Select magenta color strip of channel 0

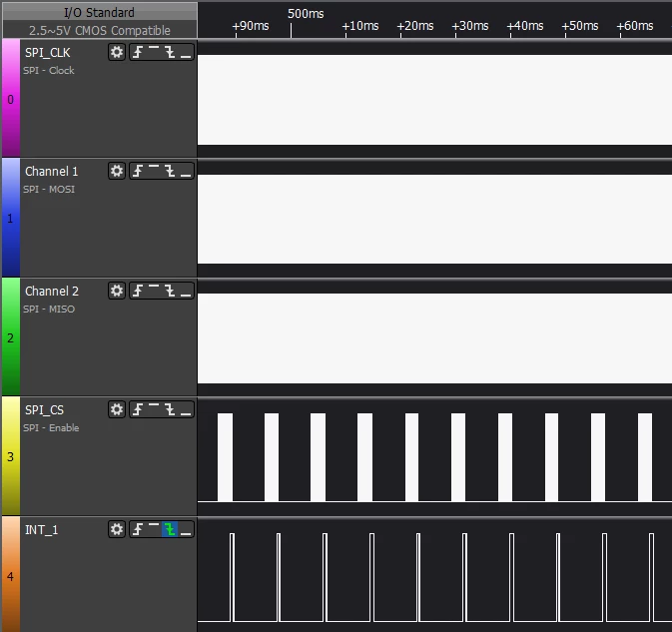point(11,98)
